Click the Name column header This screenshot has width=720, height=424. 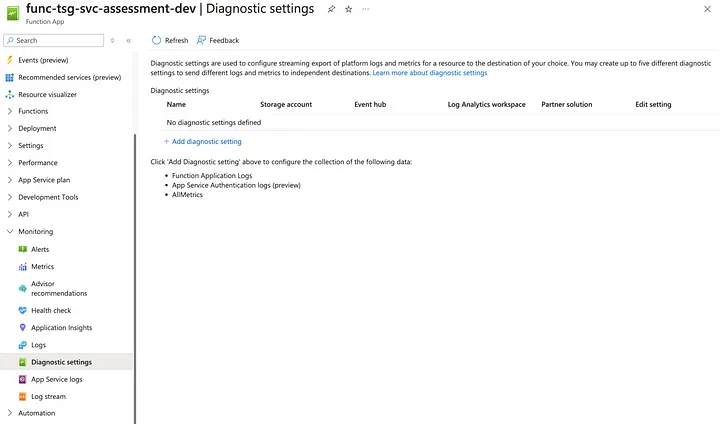176,104
